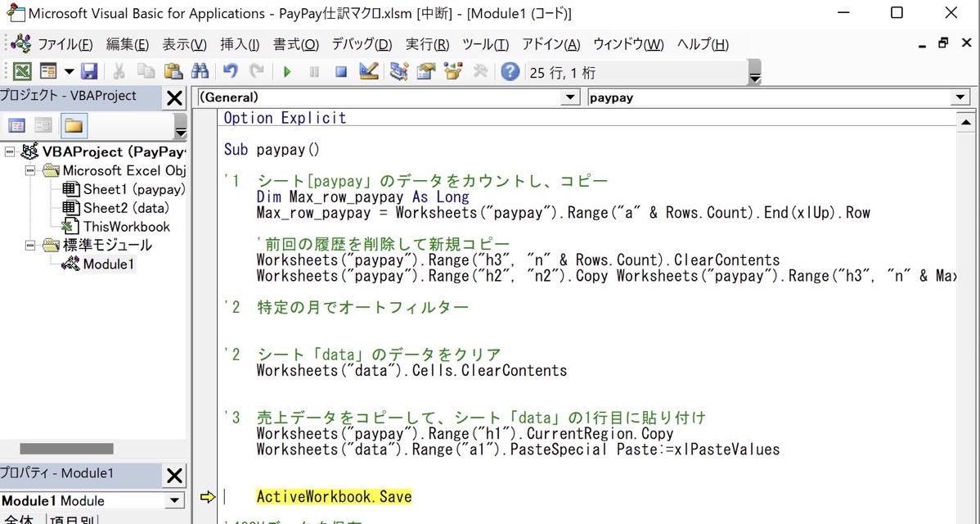Click the View Code icon in the Project panel

(17, 126)
